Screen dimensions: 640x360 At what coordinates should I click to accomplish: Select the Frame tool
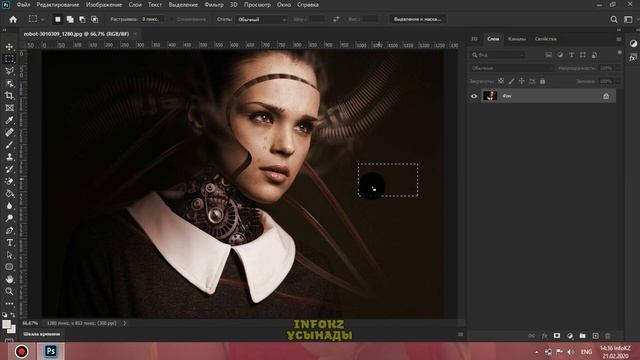point(9,108)
